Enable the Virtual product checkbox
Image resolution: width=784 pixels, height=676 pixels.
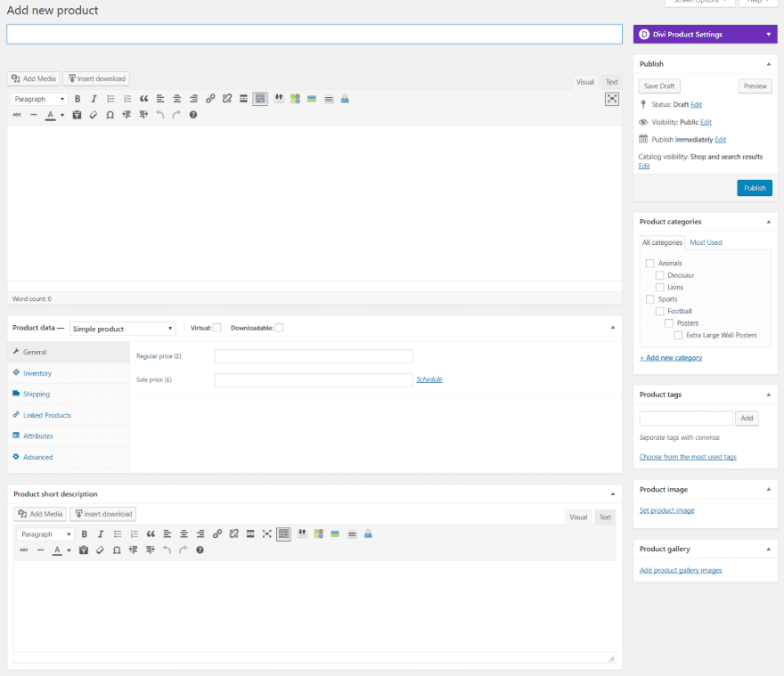(216, 328)
